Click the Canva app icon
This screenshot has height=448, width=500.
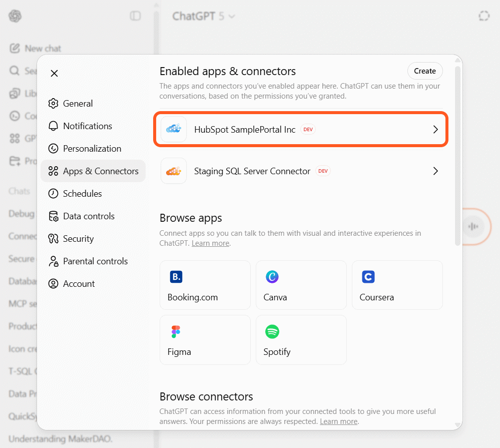[x=272, y=277]
